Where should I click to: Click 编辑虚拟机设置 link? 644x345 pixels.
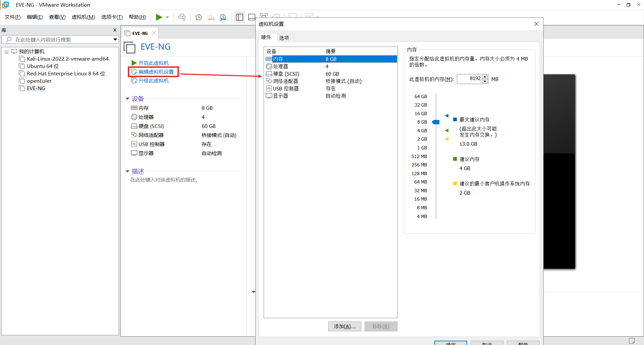(156, 72)
